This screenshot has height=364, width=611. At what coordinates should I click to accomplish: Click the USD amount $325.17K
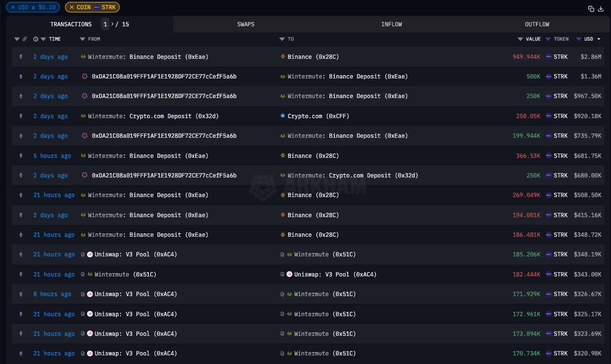588,314
